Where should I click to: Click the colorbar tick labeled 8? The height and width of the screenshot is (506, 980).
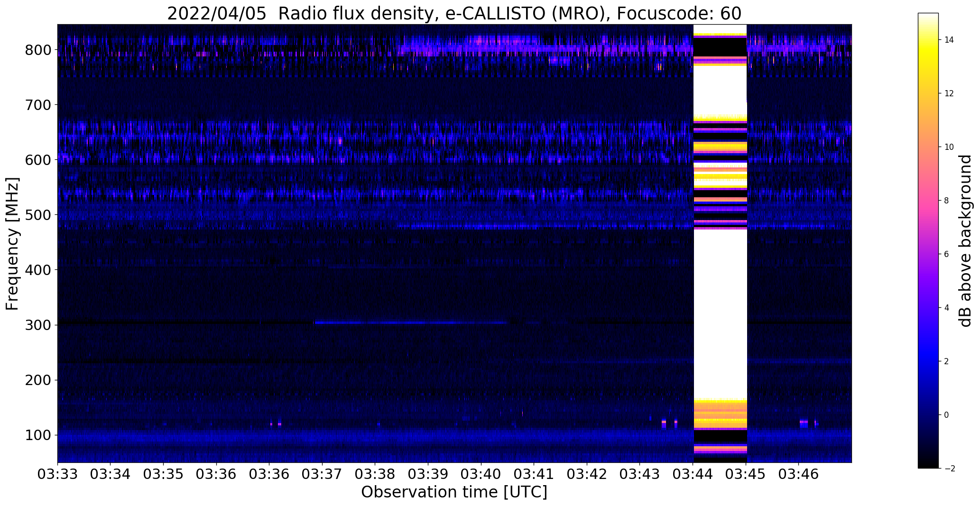coord(946,201)
